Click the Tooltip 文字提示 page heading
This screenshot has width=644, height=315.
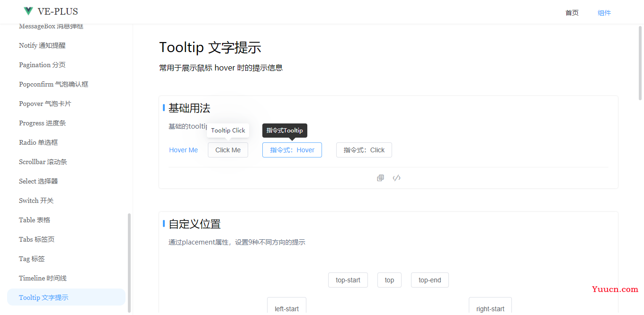click(210, 47)
